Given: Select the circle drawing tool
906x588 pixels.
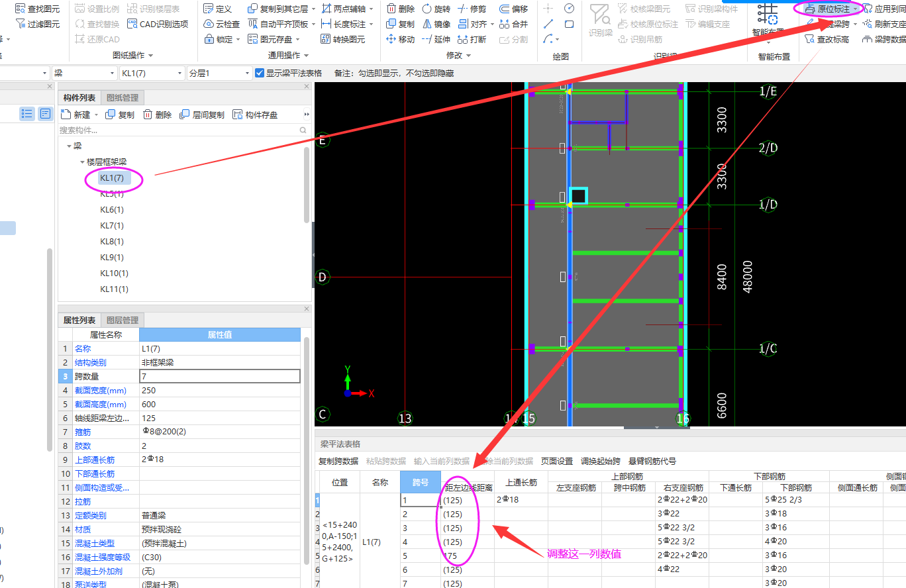Looking at the screenshot, I should click(x=569, y=9).
